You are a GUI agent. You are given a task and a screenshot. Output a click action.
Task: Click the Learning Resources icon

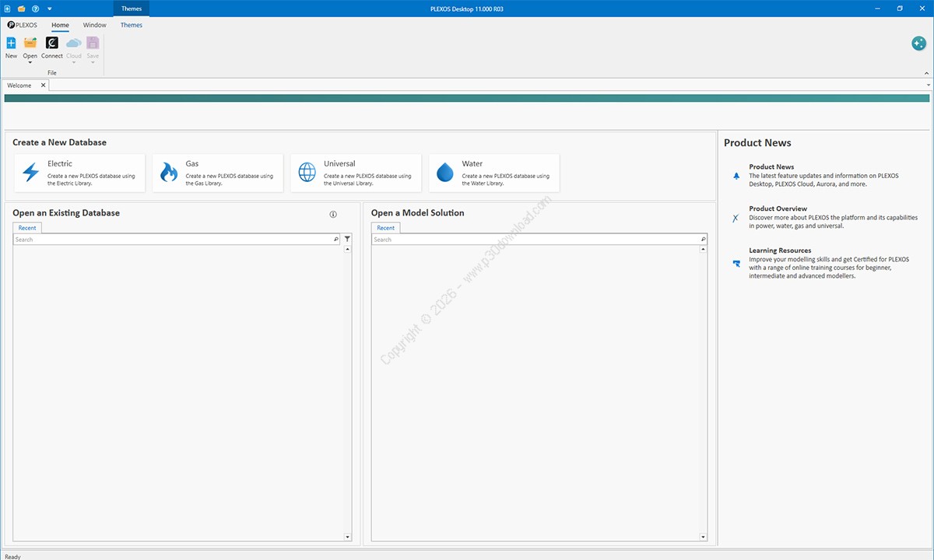(736, 264)
